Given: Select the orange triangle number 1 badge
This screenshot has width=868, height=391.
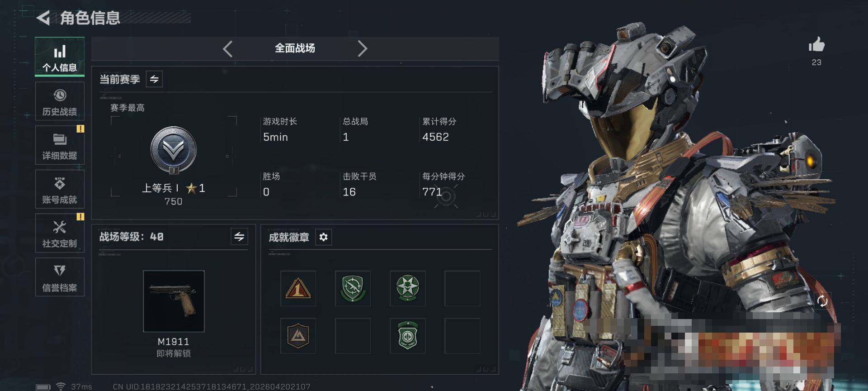Looking at the screenshot, I should coord(298,288).
